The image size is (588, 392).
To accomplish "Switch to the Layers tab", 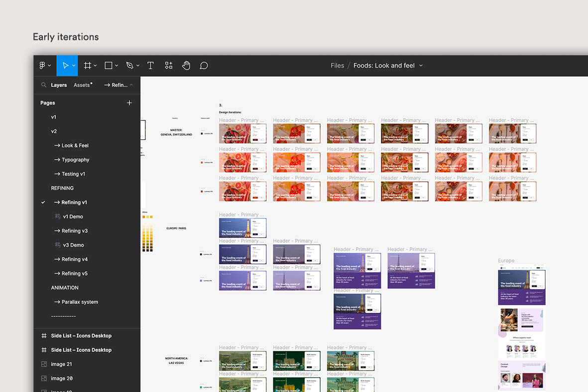I will (x=59, y=85).
